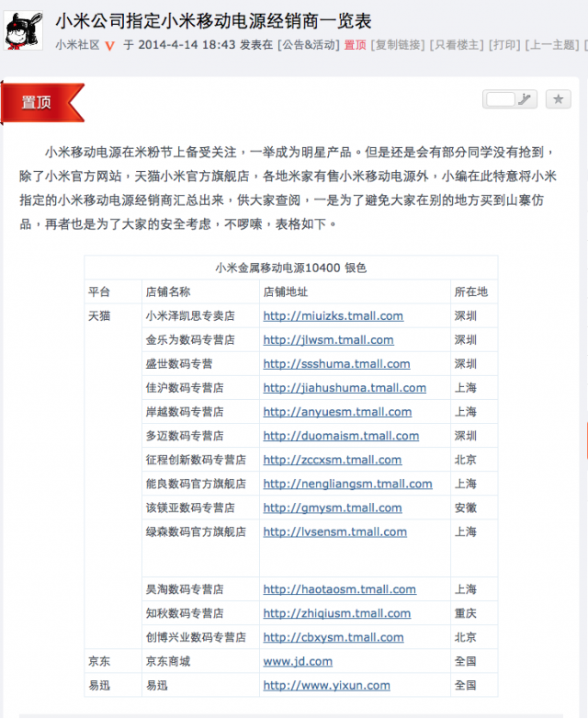Click shop name 小米泽凯思专卖店
The image size is (588, 719).
[190, 316]
